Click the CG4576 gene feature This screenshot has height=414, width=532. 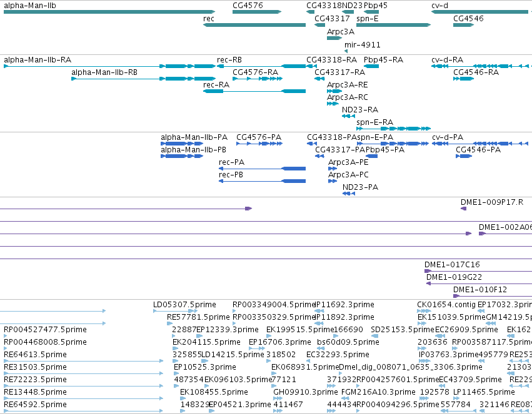point(257,12)
